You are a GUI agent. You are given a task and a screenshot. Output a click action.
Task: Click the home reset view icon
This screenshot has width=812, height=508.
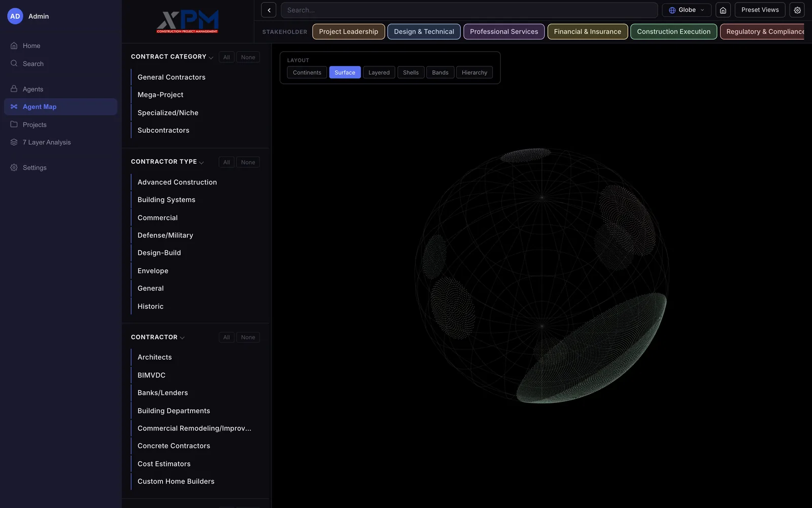tap(723, 10)
